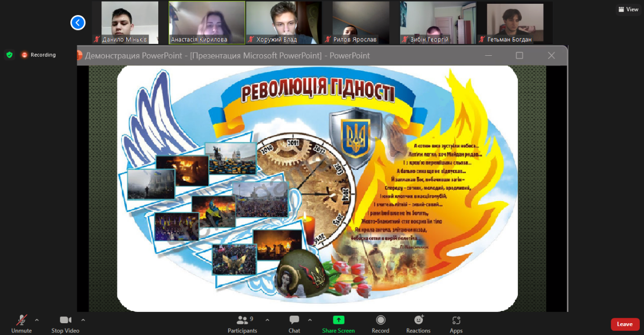Open the View layout menu
The height and width of the screenshot is (335, 644).
point(627,9)
